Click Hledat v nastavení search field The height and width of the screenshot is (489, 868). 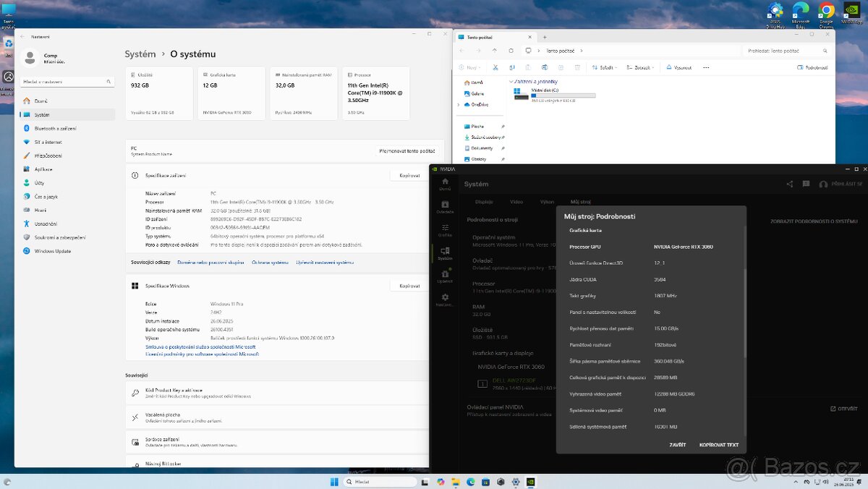(x=67, y=82)
